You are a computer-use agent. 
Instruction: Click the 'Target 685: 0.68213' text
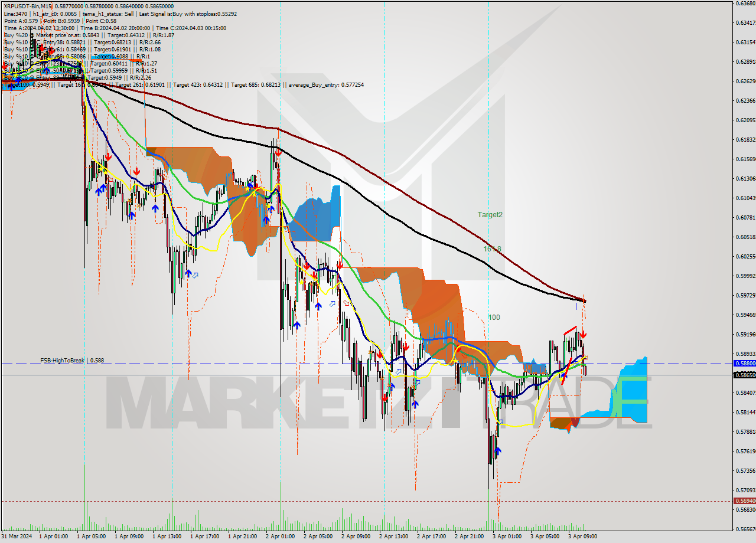click(256, 85)
